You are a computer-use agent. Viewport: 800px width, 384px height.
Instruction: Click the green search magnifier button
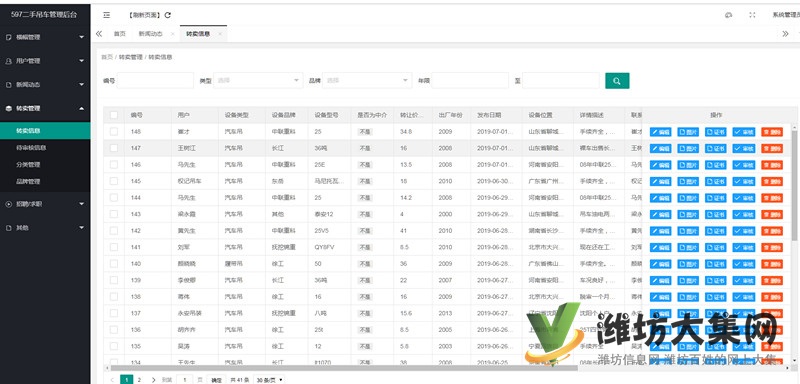(617, 81)
